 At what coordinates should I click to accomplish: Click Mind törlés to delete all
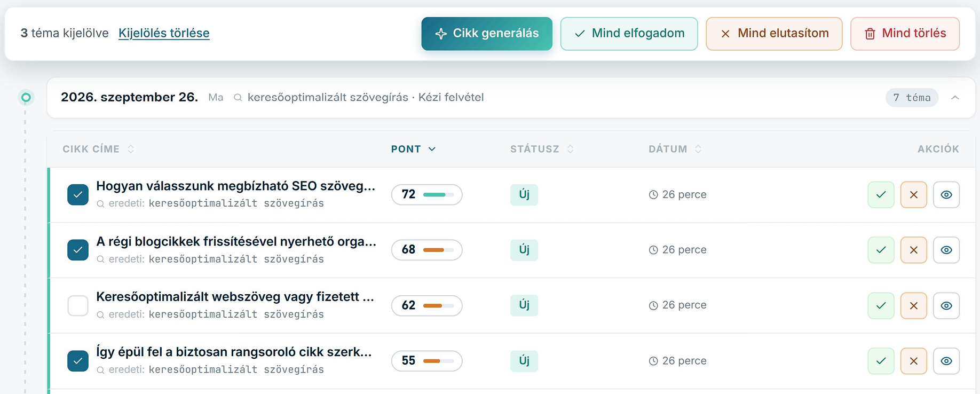pyautogui.click(x=905, y=34)
